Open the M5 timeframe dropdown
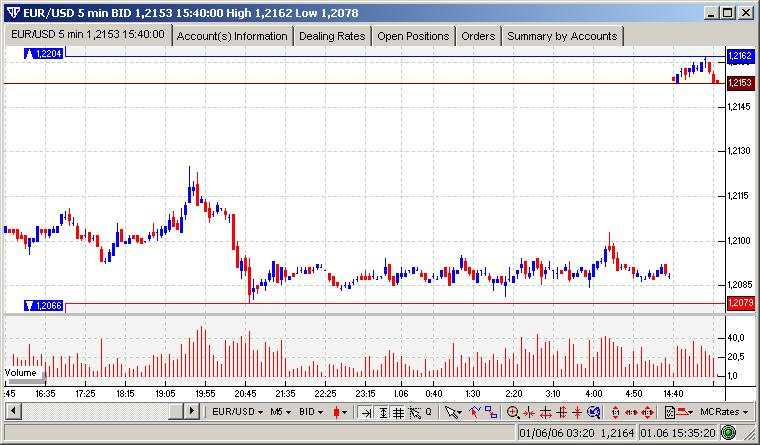The height and width of the screenshot is (445, 760). [280, 412]
